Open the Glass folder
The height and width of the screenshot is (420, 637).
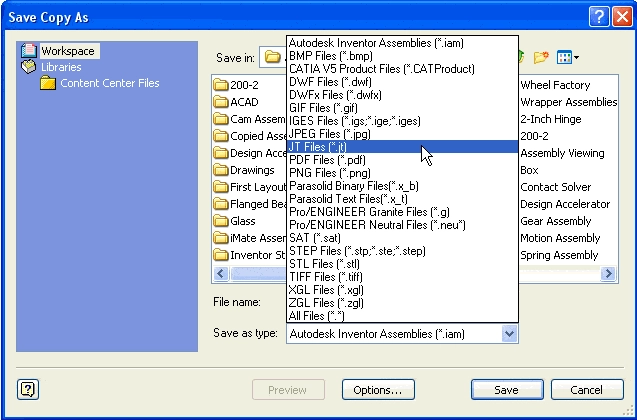coord(234,221)
